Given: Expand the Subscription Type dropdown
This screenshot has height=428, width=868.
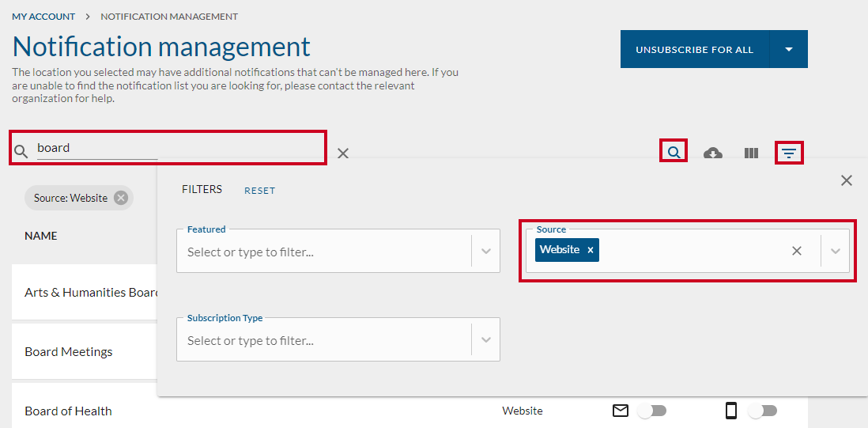Looking at the screenshot, I should pos(486,339).
